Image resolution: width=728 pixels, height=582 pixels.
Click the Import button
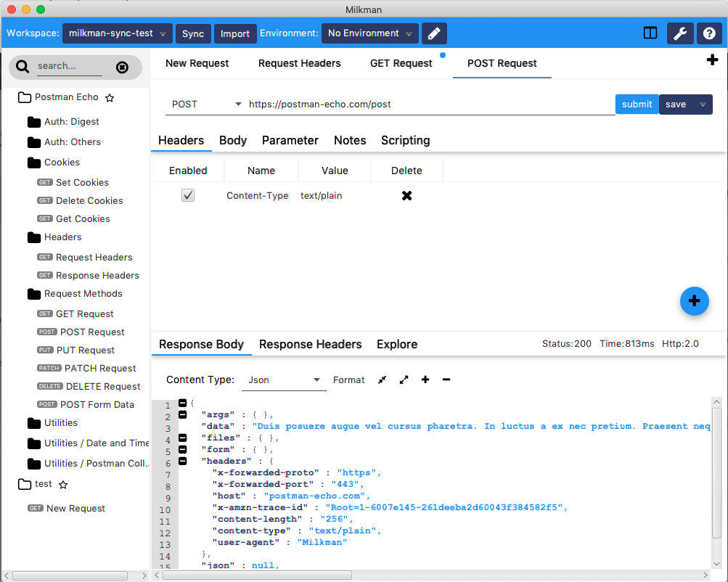coord(235,33)
